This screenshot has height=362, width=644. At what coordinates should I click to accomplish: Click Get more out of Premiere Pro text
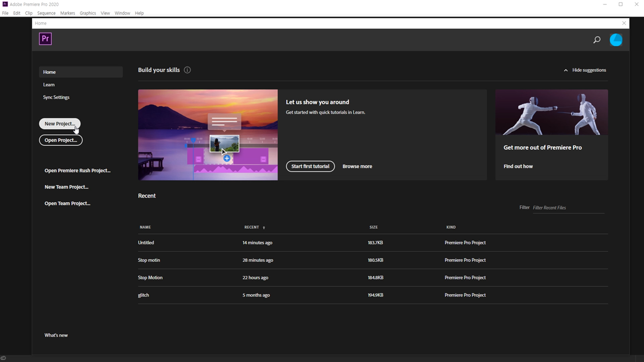click(x=542, y=148)
